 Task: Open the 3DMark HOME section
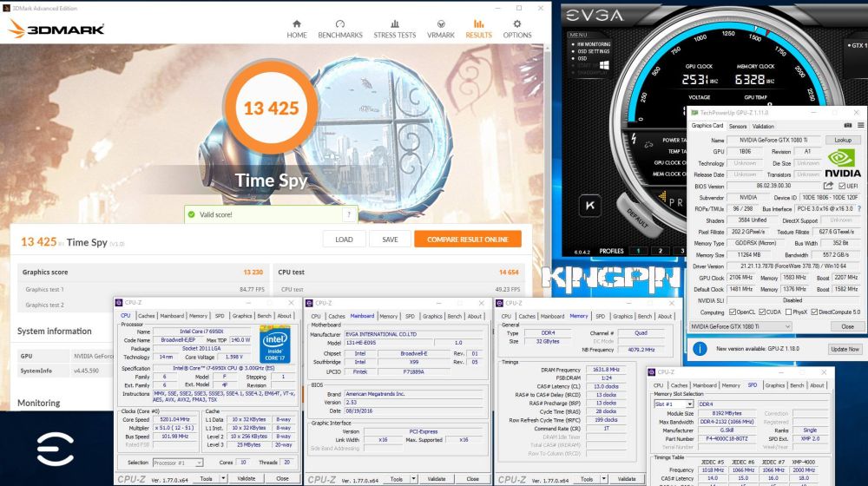297,29
